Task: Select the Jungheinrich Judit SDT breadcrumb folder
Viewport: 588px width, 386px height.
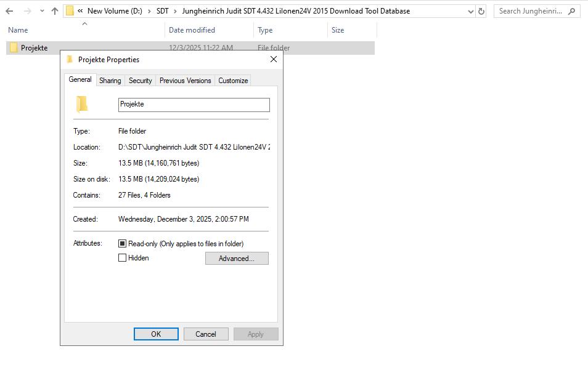Action: pos(296,11)
